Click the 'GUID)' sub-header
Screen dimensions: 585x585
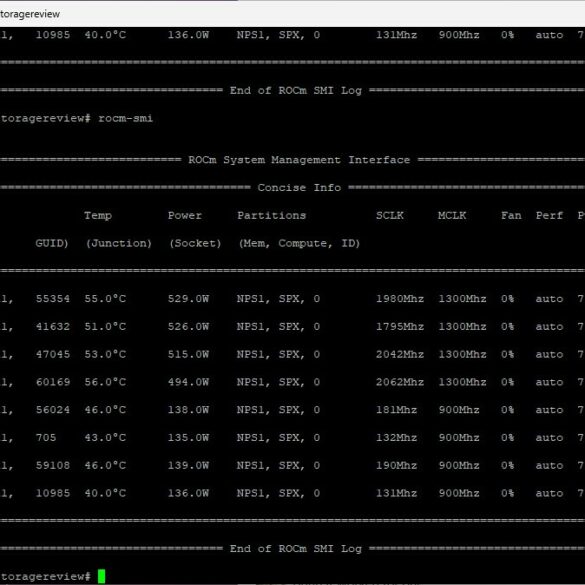point(52,243)
